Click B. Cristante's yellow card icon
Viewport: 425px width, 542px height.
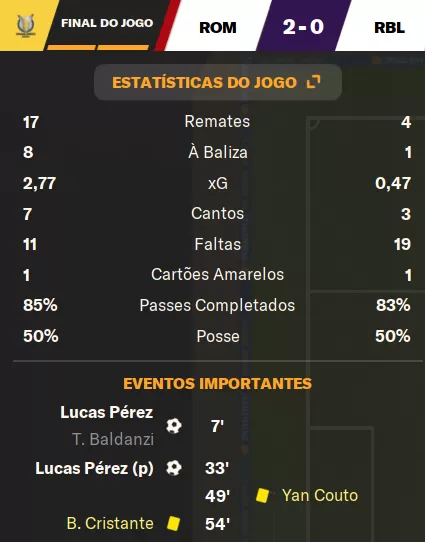click(173, 523)
